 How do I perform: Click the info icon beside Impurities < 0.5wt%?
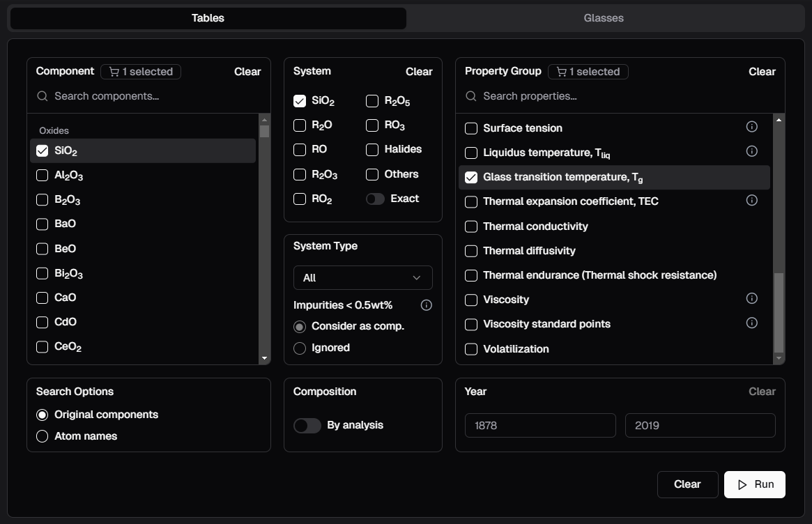[x=427, y=305]
